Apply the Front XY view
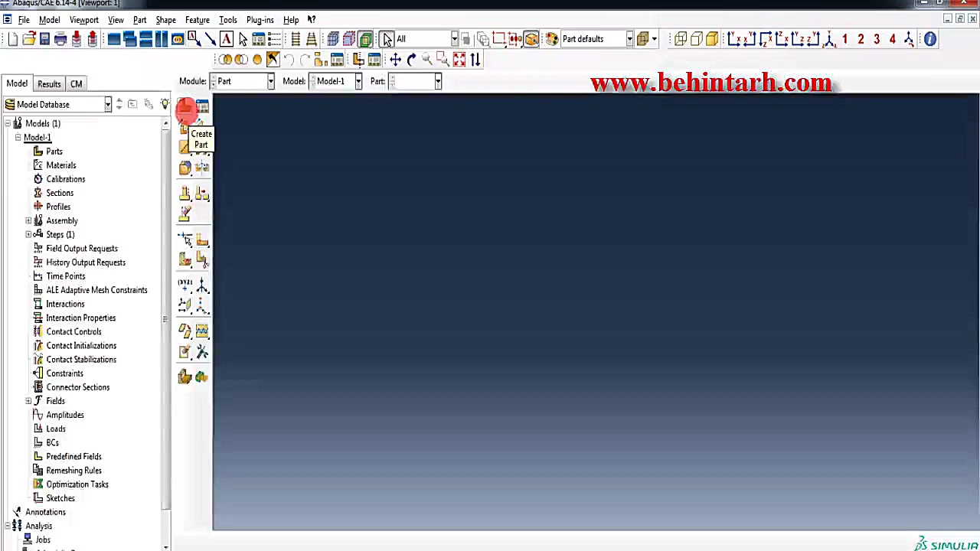This screenshot has width=980, height=551. tap(733, 39)
